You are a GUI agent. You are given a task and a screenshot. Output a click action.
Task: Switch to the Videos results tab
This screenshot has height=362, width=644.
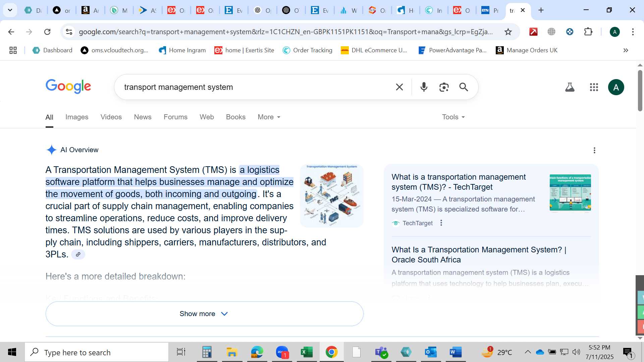(x=111, y=117)
